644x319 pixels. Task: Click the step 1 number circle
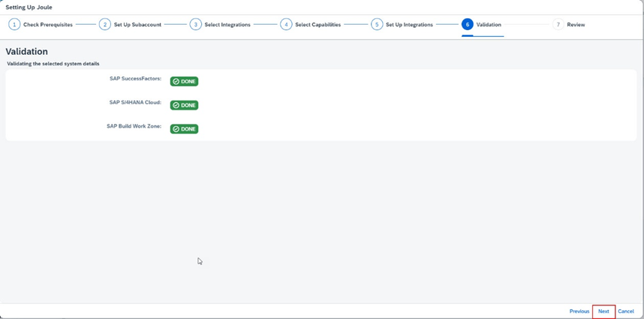point(14,25)
